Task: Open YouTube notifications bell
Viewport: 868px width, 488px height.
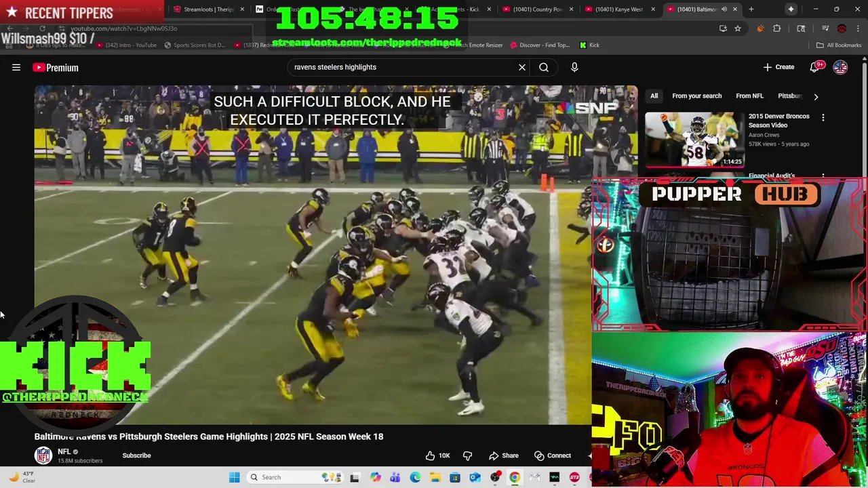Action: [815, 67]
